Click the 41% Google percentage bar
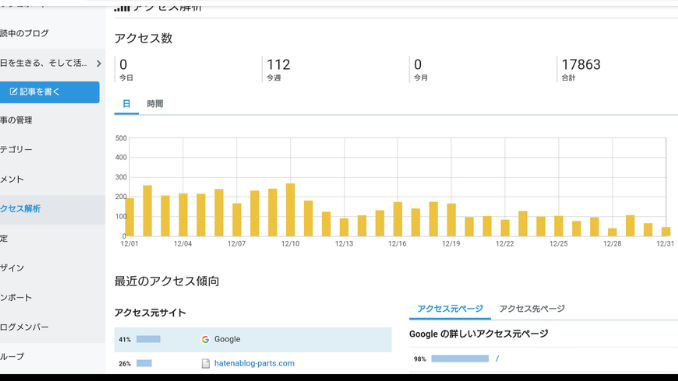The image size is (678, 381). 148,339
